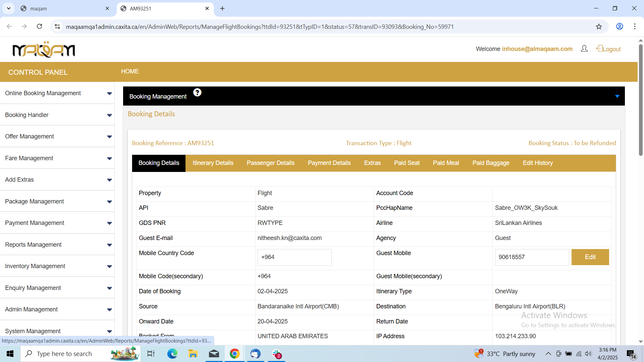Click the Maqam logo
The height and width of the screenshot is (362, 644).
click(x=44, y=50)
